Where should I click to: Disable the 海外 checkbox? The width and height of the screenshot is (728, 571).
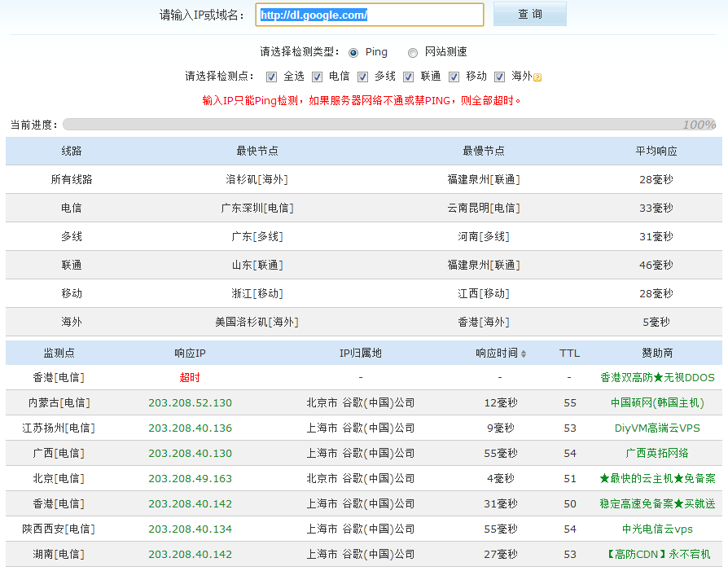499,77
